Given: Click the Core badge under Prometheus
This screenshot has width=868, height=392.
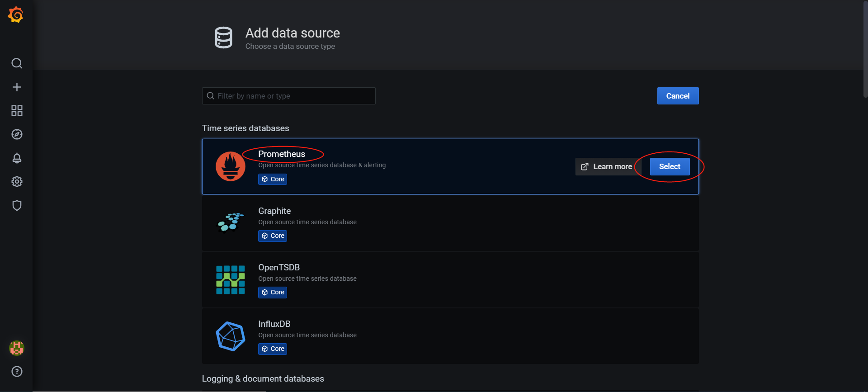Looking at the screenshot, I should pyautogui.click(x=273, y=179).
